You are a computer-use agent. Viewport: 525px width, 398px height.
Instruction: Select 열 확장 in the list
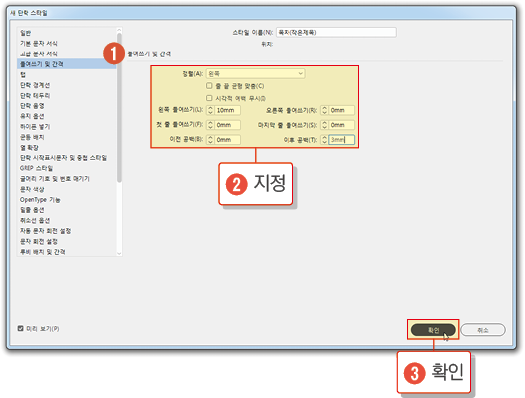point(29,147)
